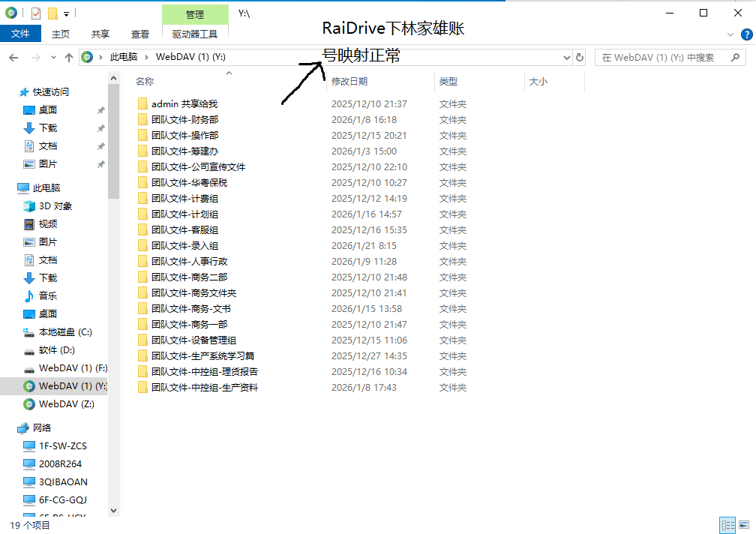The image size is (756, 534).
Task: Sort by the 名称 column header
Action: click(145, 82)
